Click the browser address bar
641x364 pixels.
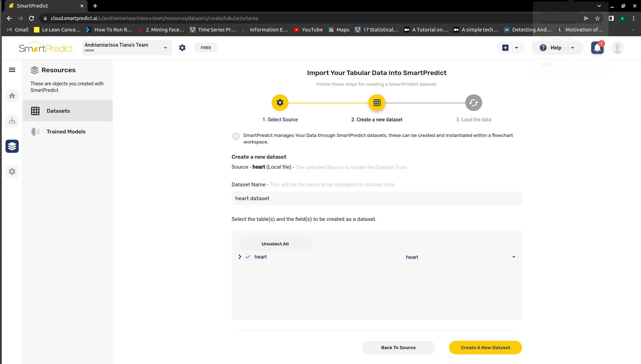pos(311,18)
